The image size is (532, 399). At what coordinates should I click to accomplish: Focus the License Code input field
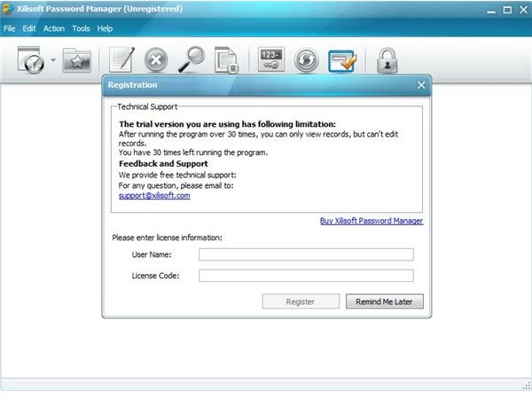tap(306, 276)
